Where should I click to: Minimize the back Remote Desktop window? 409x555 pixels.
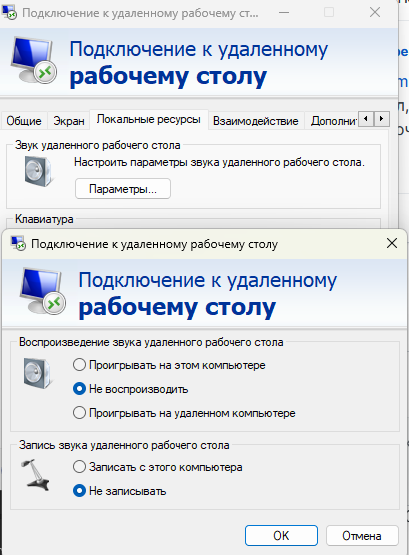tap(284, 13)
